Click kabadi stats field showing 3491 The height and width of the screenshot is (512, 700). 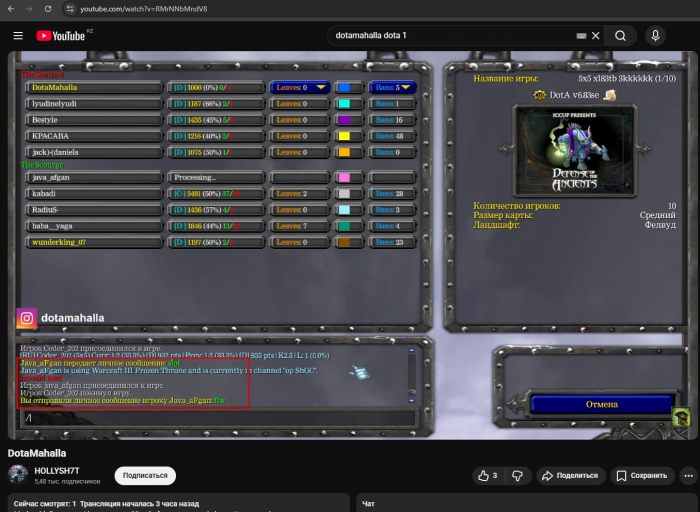pos(216,194)
